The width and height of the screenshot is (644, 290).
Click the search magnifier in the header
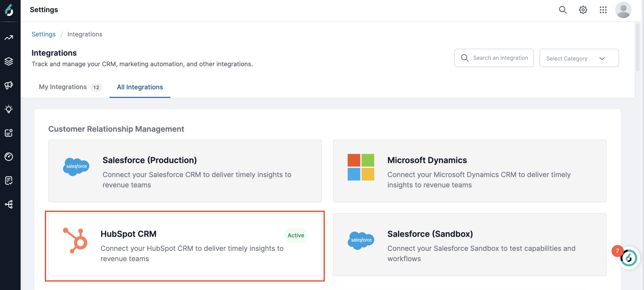tap(563, 10)
